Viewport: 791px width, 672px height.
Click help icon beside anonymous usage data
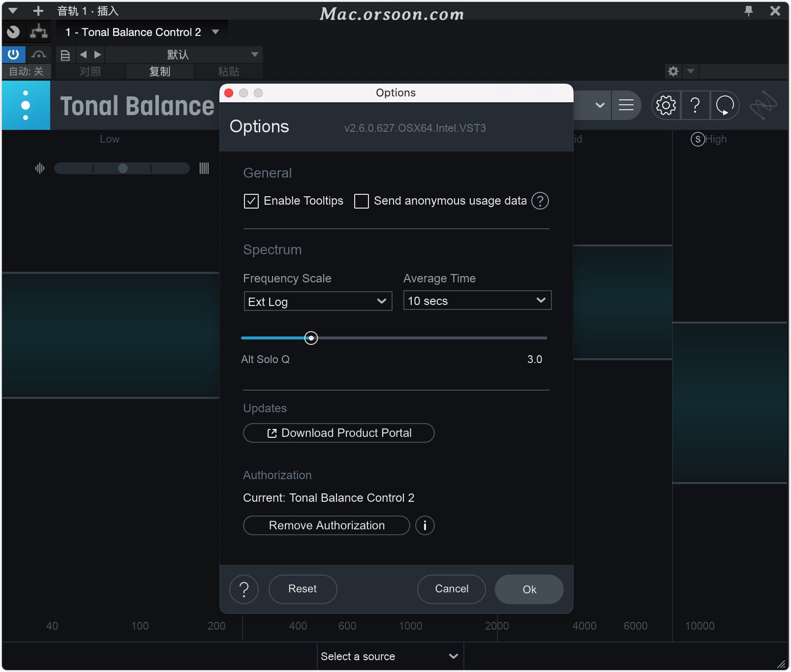coord(540,201)
